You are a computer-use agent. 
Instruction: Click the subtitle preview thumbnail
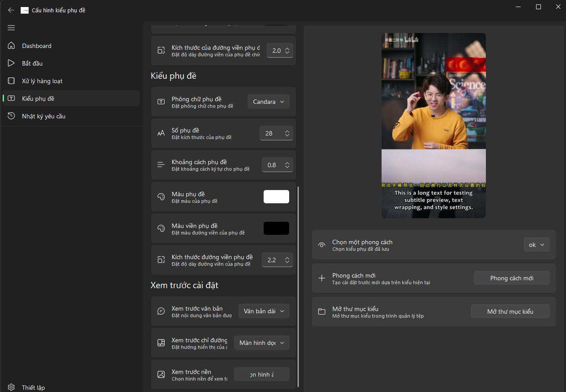click(434, 125)
